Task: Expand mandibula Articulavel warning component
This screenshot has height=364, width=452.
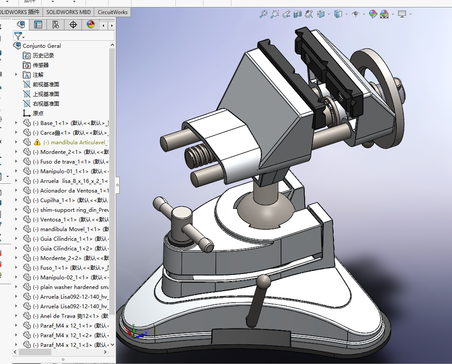Action: tap(16, 142)
